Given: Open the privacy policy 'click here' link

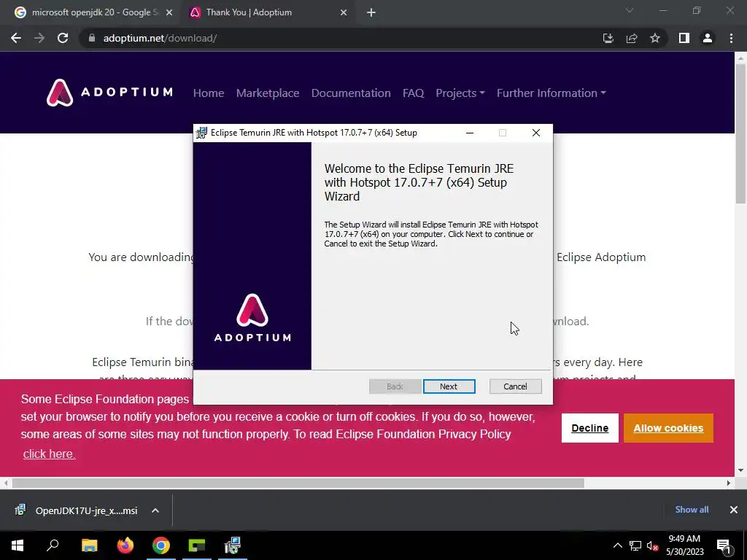Looking at the screenshot, I should 49,454.
